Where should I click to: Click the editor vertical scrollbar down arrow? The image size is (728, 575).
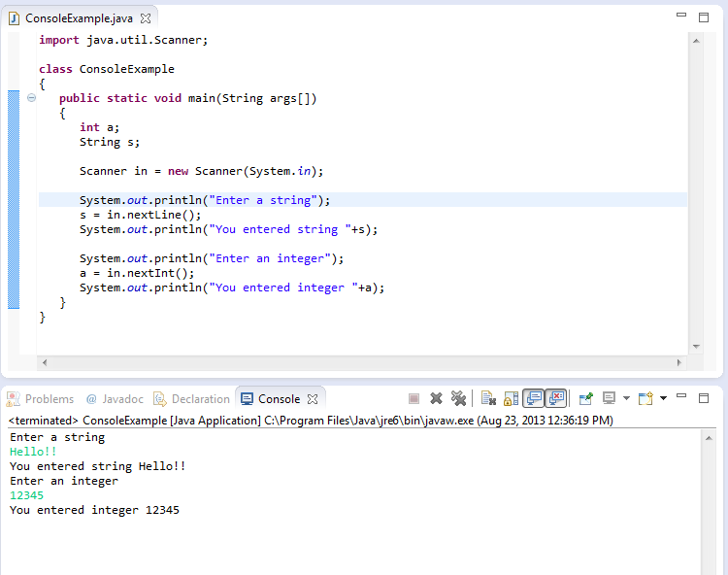[x=696, y=347]
